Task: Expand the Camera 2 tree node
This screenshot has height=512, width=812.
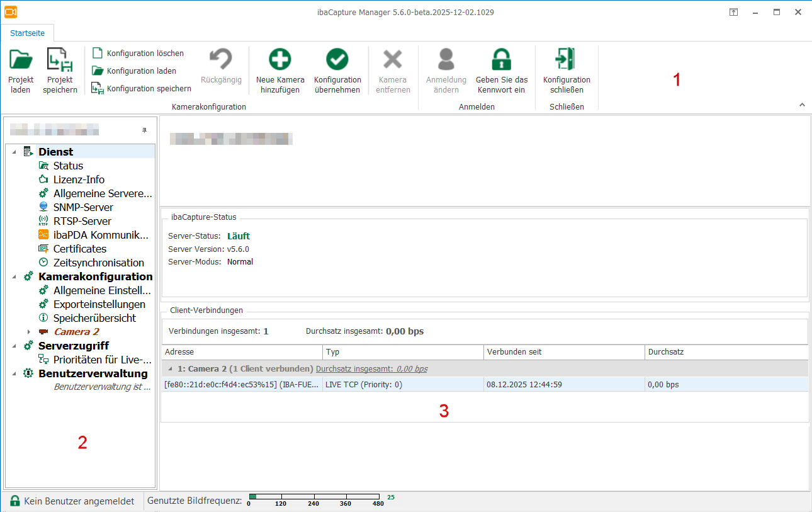Action: [x=28, y=332]
